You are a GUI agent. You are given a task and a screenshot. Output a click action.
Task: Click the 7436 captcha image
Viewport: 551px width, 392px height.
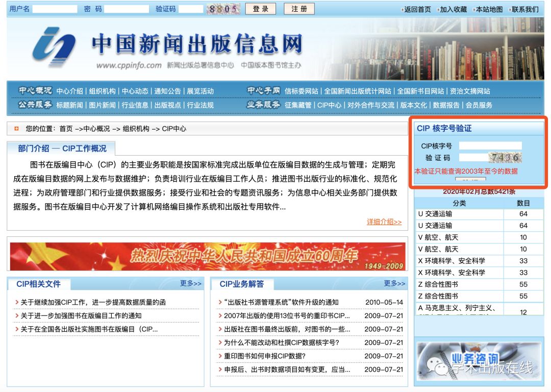pos(505,158)
